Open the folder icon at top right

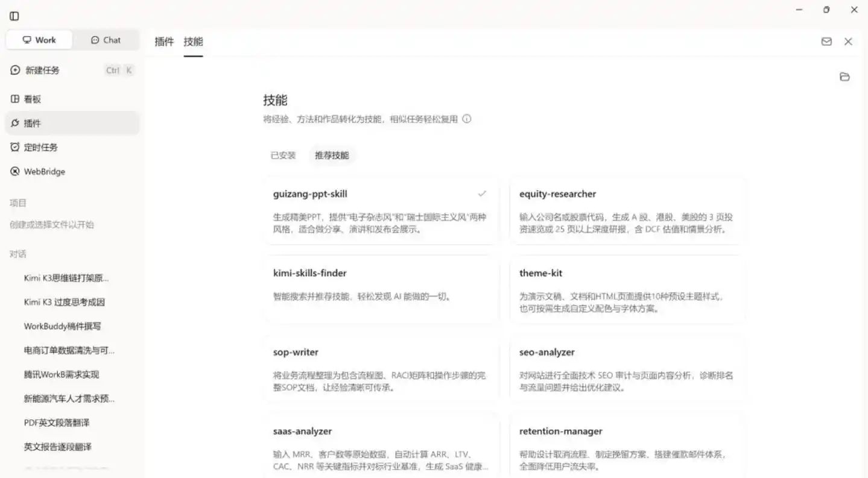pyautogui.click(x=844, y=77)
